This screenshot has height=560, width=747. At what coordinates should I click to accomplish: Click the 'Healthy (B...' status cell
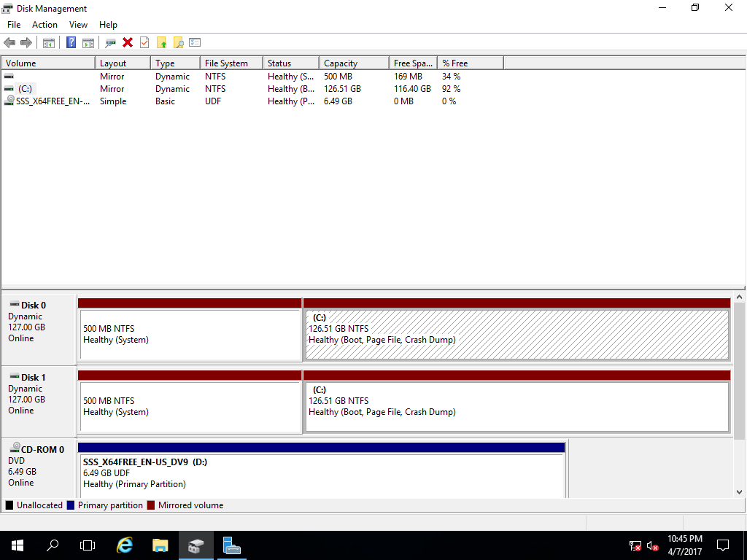tap(291, 88)
